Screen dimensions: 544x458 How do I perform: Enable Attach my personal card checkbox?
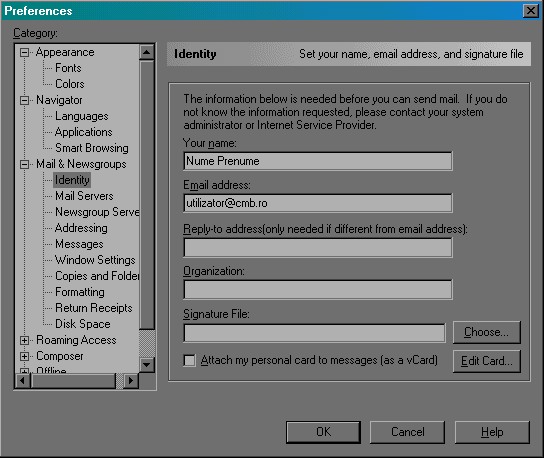coord(189,361)
